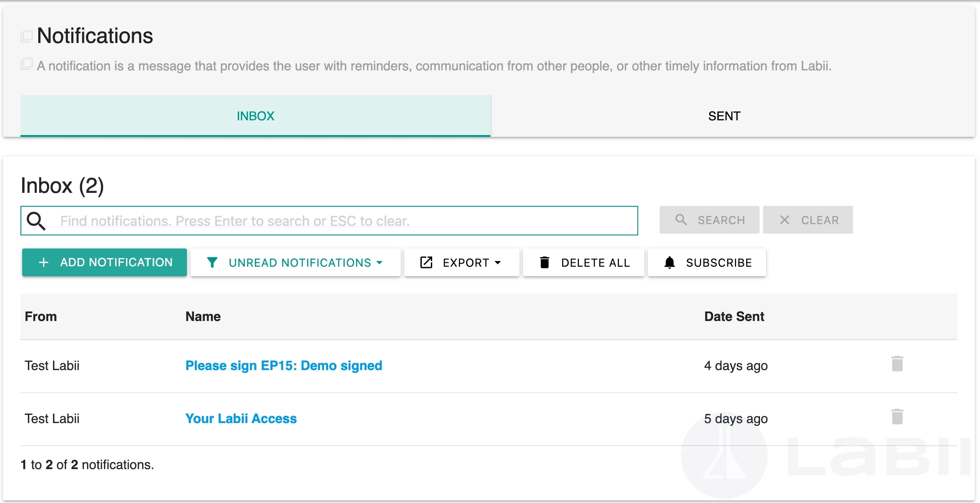Click the magnifier icon in search field
Image resolution: width=980 pixels, height=503 pixels.
36,221
